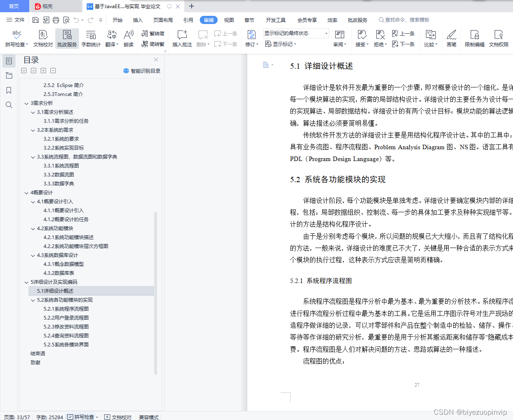Collapse the 4概要设计 tree node
This screenshot has height=420, width=513.
(26, 193)
